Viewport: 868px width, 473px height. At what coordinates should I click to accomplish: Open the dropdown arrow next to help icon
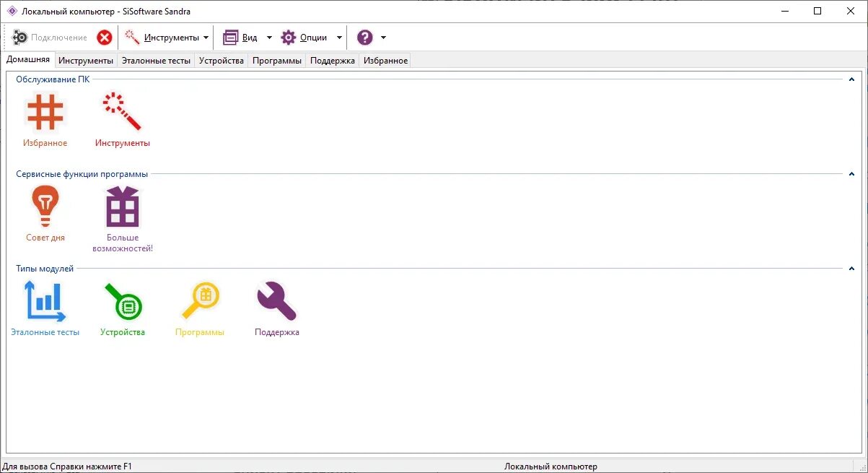(x=383, y=38)
